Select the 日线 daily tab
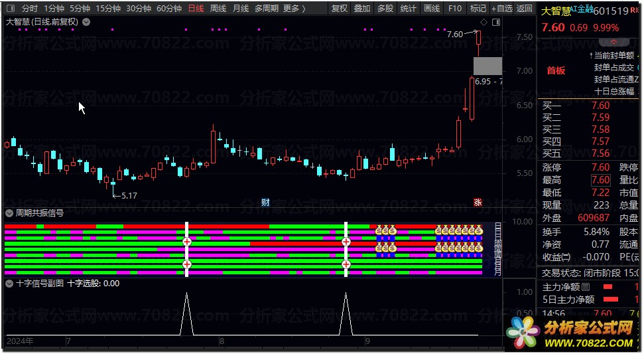This screenshot has width=644, height=354. click(196, 8)
